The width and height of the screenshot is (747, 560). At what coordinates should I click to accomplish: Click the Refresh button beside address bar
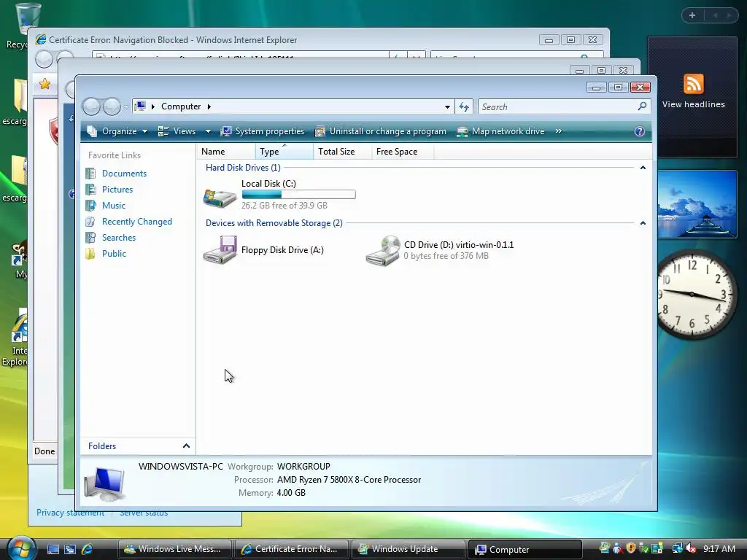point(464,106)
